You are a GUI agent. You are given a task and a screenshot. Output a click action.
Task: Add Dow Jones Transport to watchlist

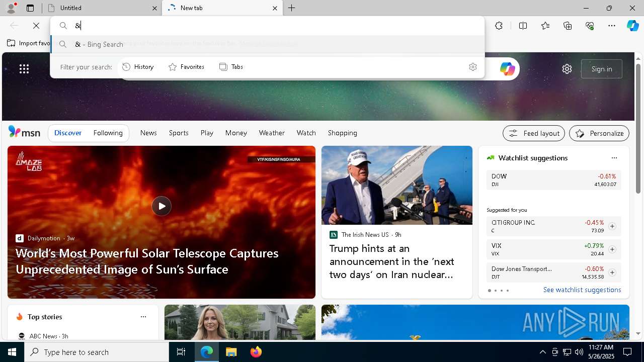click(612, 273)
